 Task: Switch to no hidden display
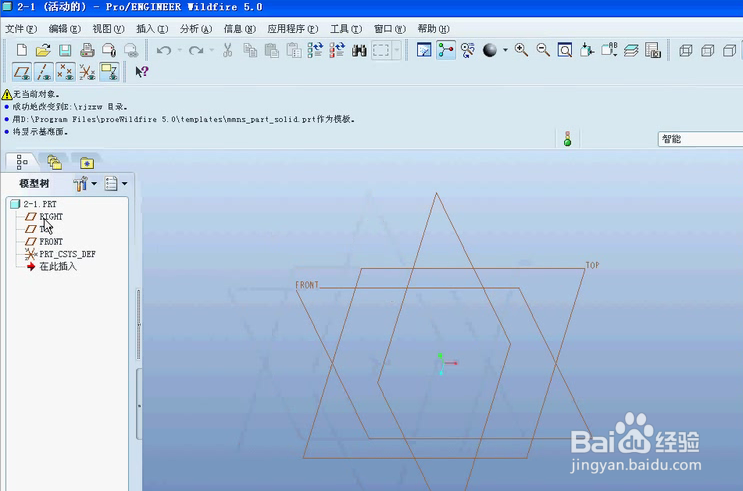point(729,50)
